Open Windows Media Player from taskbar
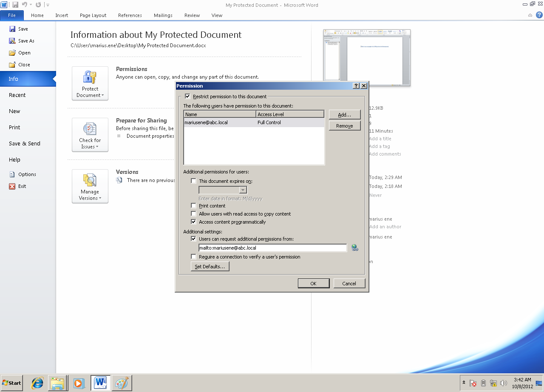This screenshot has height=392, width=544. [79, 383]
